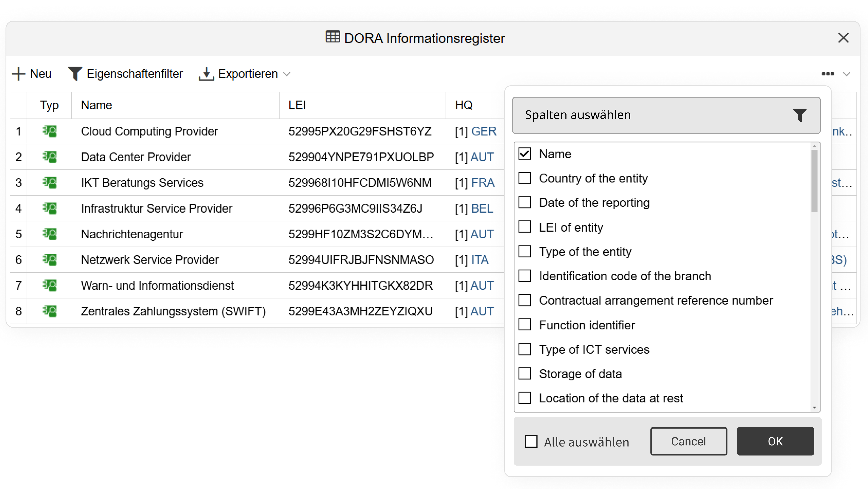
Task: Open the AUT link for Nachrichtenagentur
Action: (482, 234)
